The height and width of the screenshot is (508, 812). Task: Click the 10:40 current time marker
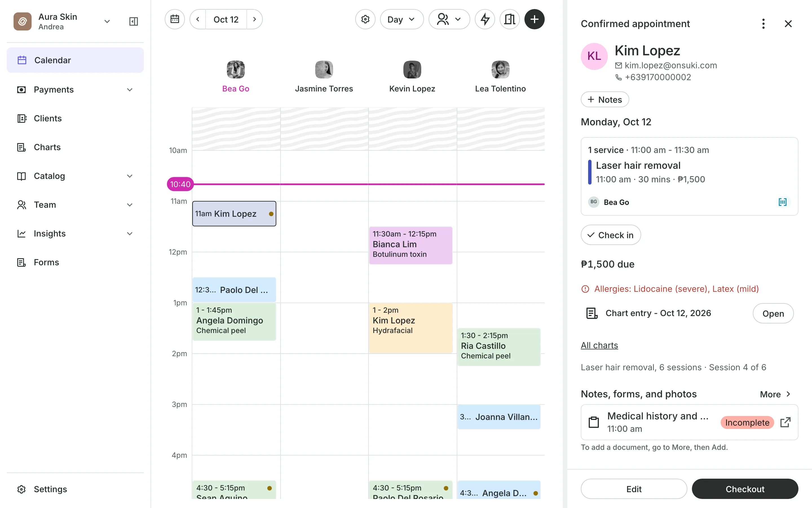(x=180, y=184)
